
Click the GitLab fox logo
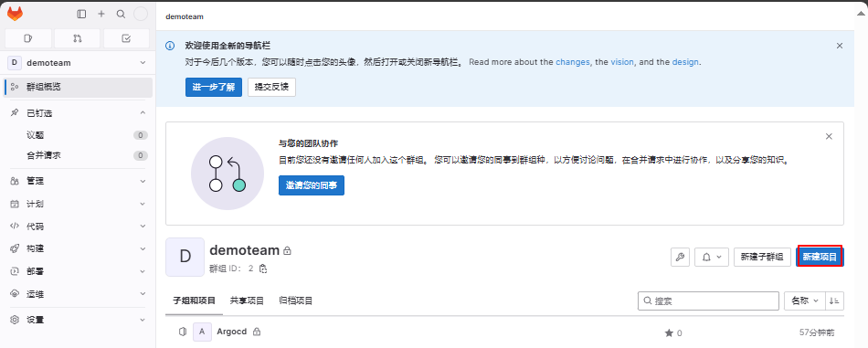15,15
